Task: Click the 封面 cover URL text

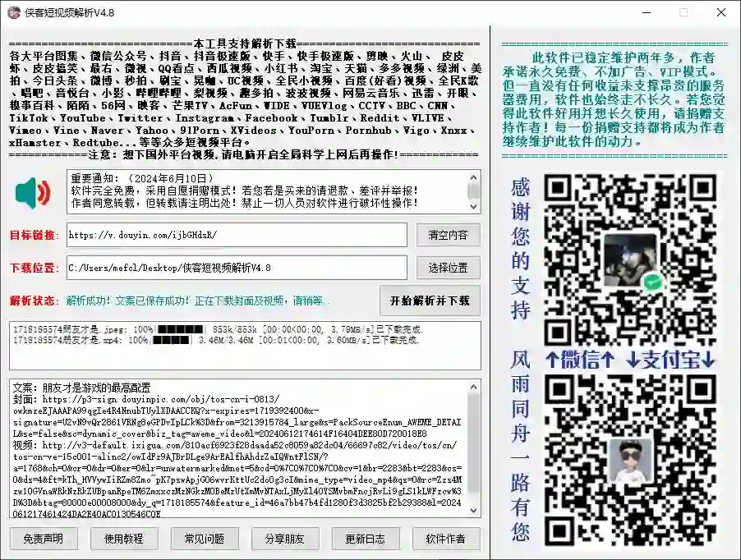Action: (x=237, y=416)
